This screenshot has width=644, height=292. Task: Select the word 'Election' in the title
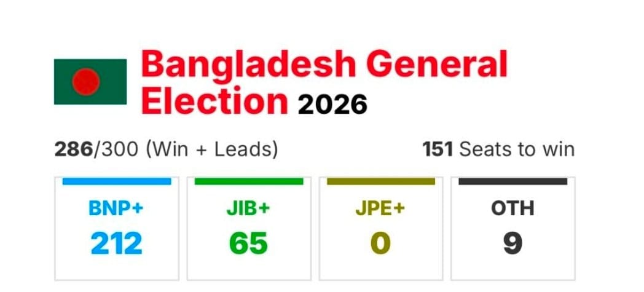214,100
